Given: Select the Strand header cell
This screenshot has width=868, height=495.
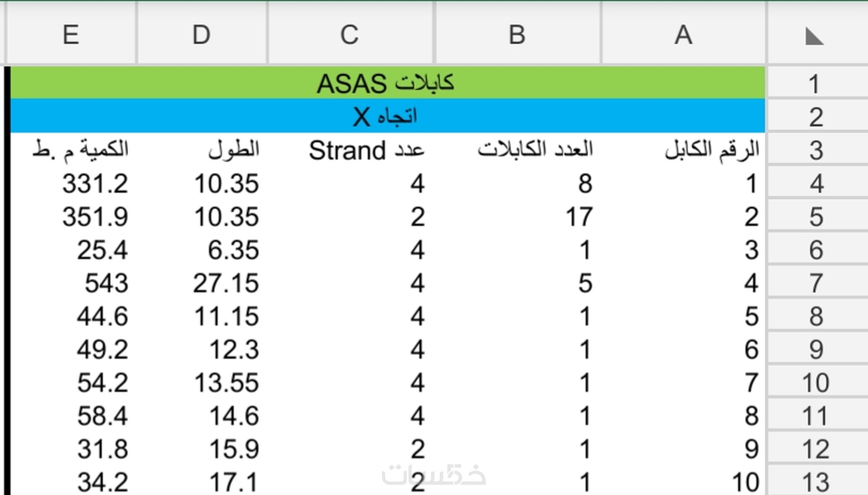Looking at the screenshot, I should coord(367,151).
